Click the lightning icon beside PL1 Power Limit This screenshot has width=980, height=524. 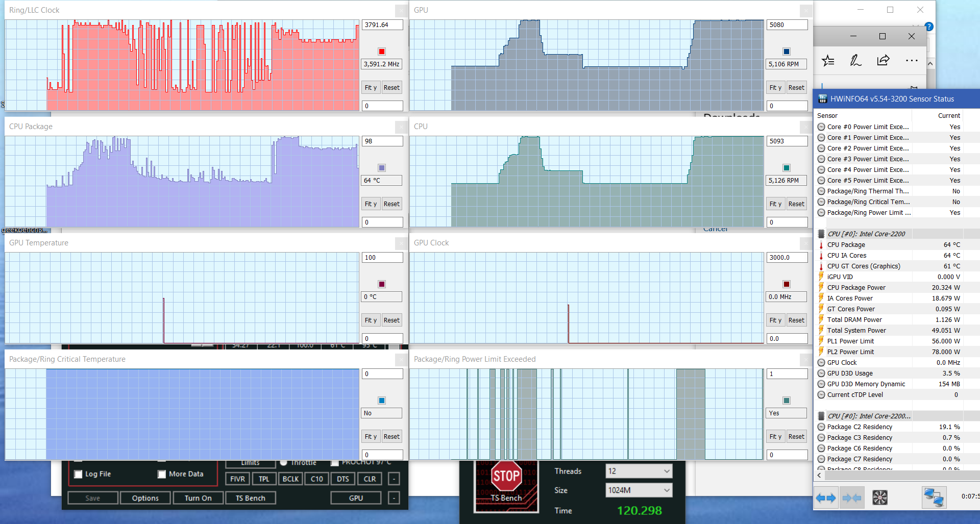point(821,341)
